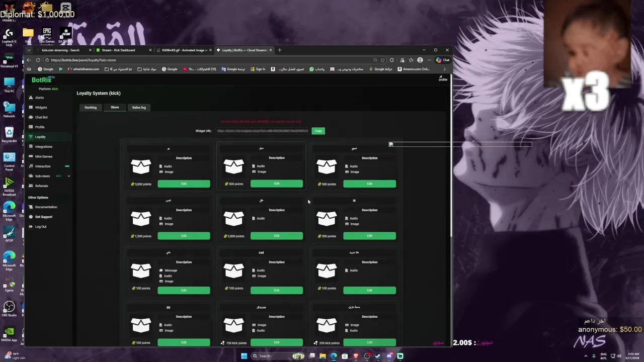
Task: Open the Sign In bookmark
Action: 257,69
